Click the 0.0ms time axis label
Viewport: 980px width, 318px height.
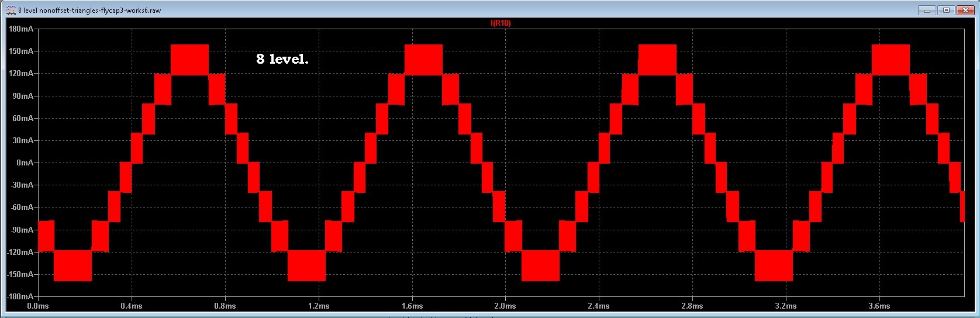click(x=38, y=306)
